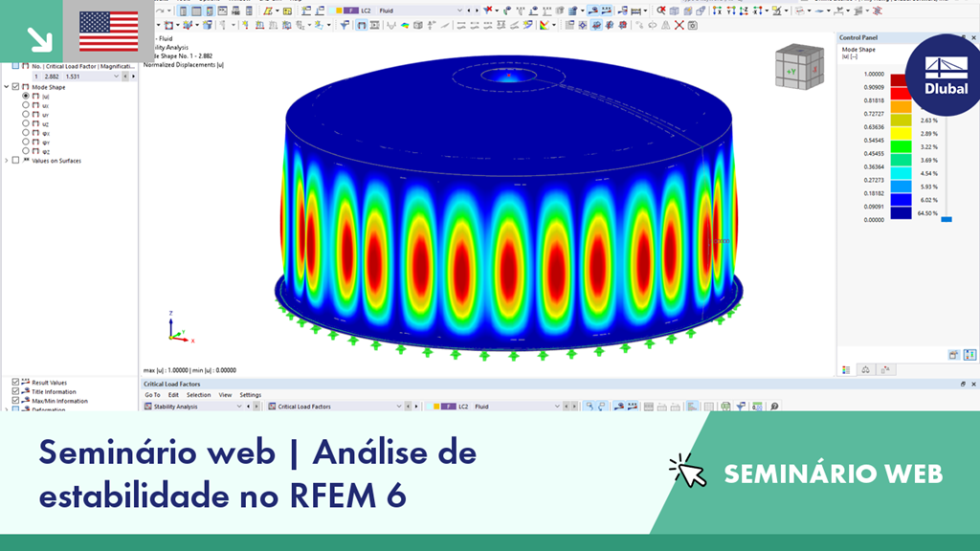The width and height of the screenshot is (980, 551).
Task: Click the dark blue color swatch in legend
Action: (901, 213)
